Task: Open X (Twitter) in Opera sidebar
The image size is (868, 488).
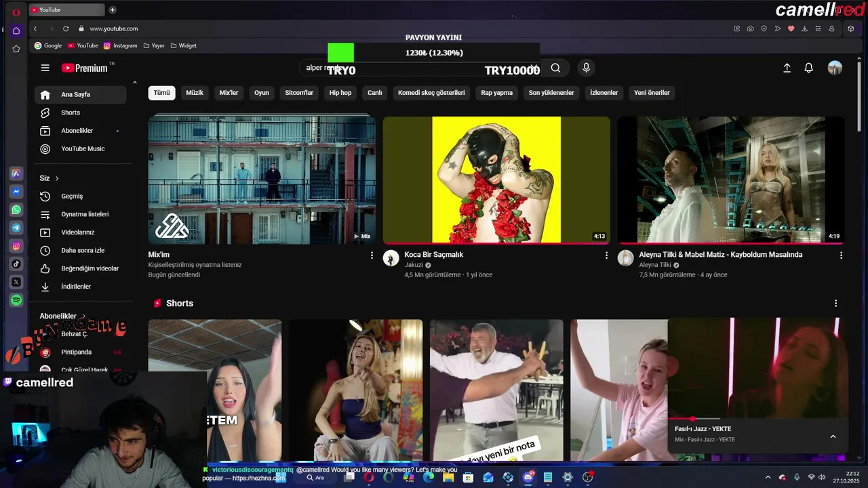Action: (16, 282)
